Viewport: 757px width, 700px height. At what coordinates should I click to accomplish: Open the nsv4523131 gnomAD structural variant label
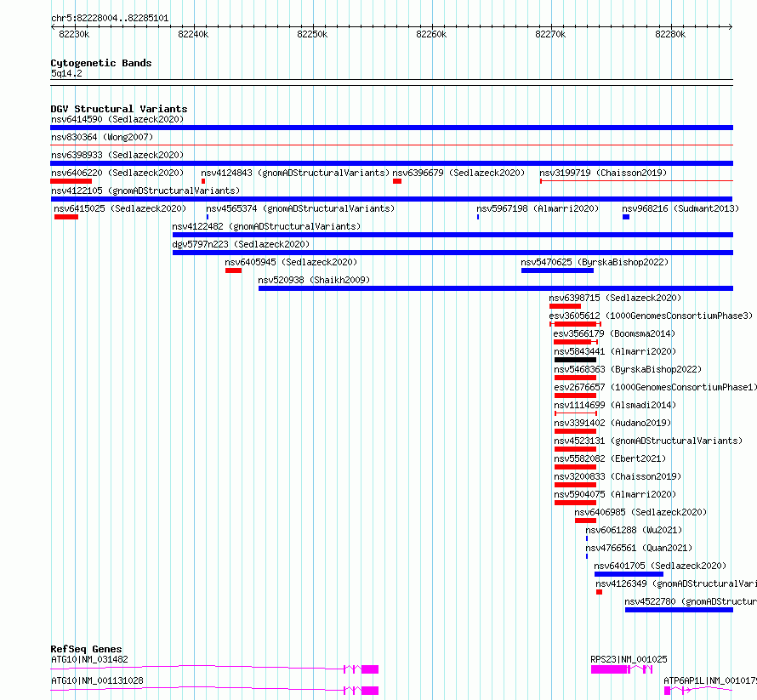point(648,441)
